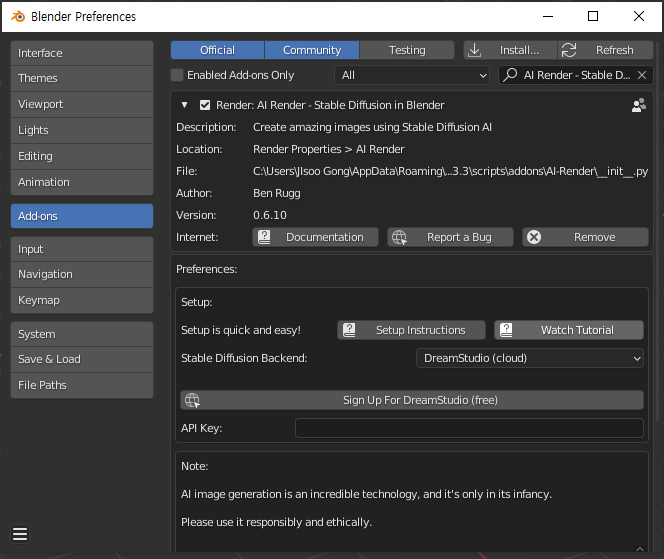Click the 'Setup is quick and easy!' text

(241, 330)
